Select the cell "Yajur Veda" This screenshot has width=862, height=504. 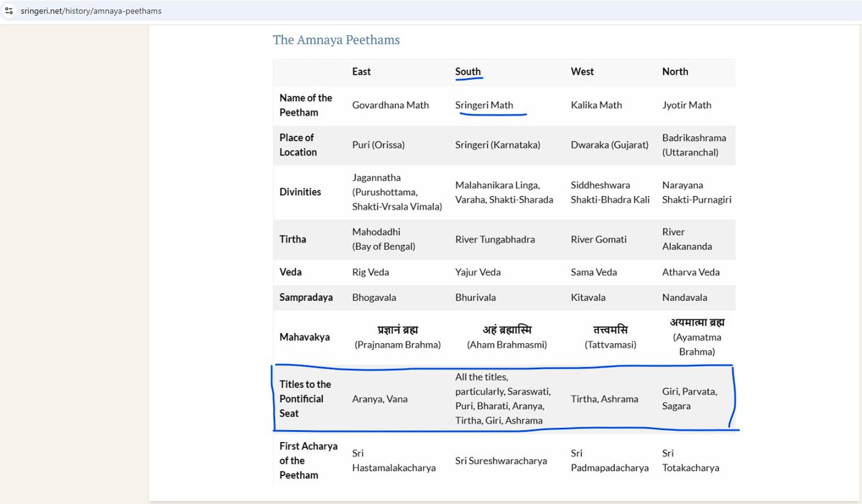coord(478,272)
